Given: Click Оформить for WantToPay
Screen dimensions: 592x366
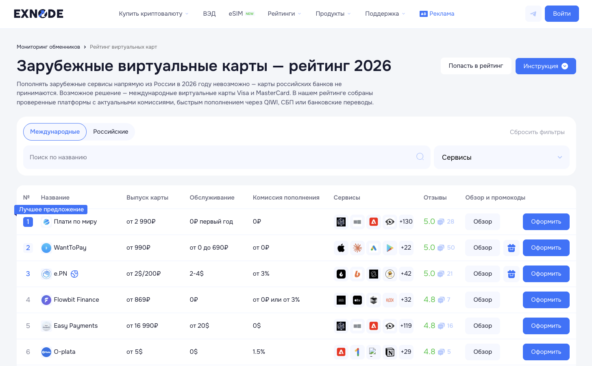Looking at the screenshot, I should [x=546, y=248].
